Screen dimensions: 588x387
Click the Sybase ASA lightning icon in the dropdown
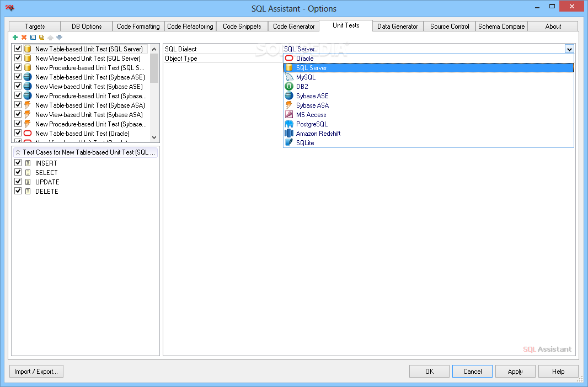(288, 105)
